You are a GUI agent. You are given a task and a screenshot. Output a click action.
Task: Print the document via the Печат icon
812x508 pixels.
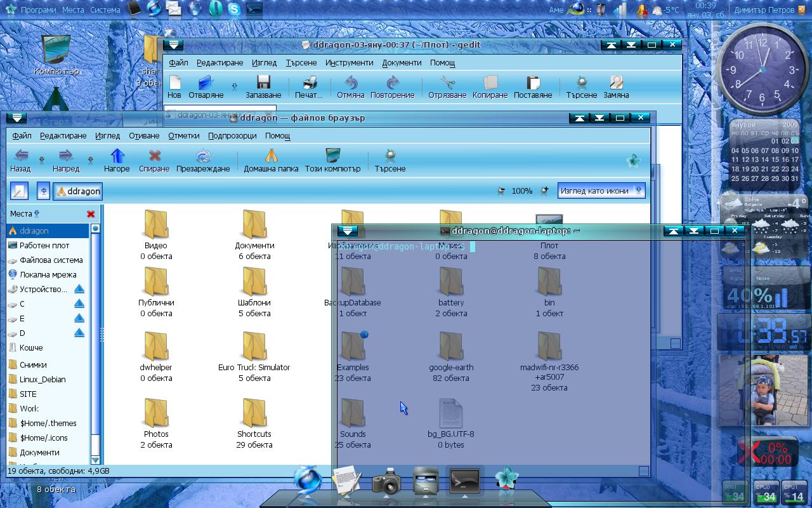pos(309,83)
